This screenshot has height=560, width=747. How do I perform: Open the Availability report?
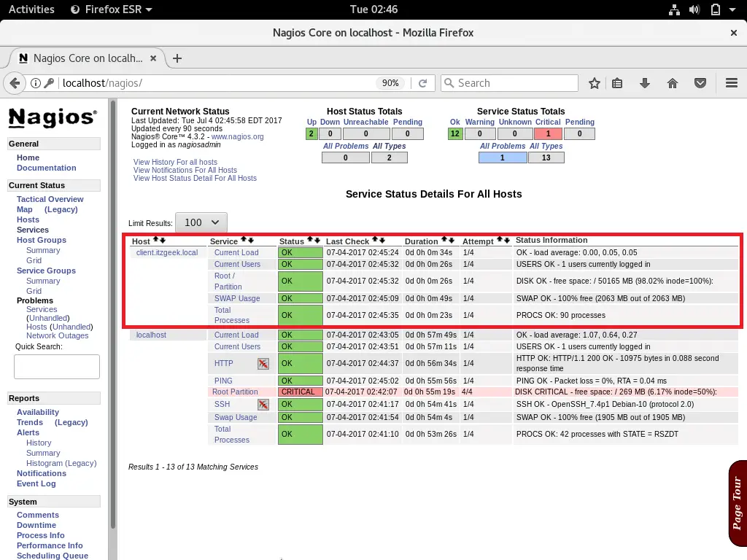coord(38,412)
